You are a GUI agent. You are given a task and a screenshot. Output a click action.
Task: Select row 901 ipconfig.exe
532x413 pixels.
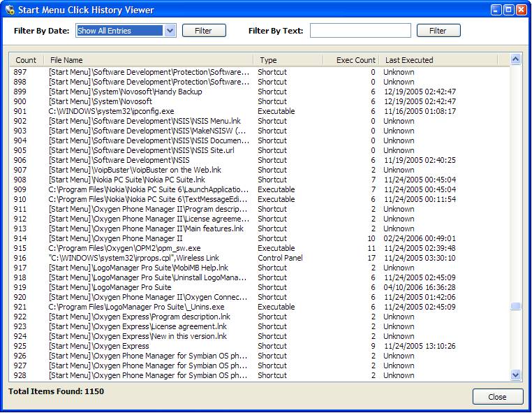point(260,111)
